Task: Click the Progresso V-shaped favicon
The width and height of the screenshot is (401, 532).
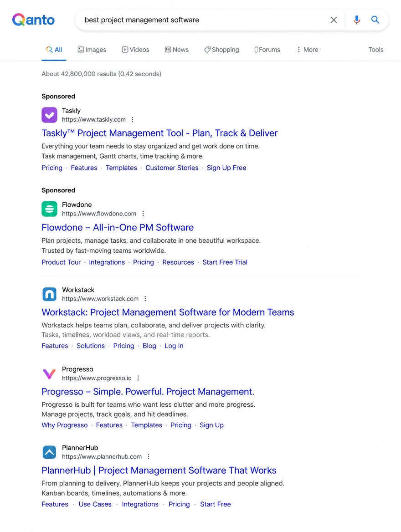Action: 49,374
